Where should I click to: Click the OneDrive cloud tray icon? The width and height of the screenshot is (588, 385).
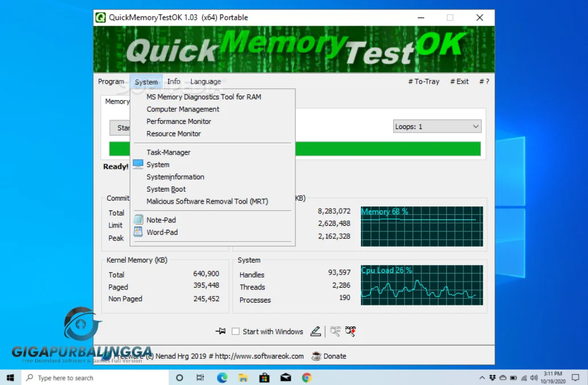tap(503, 378)
